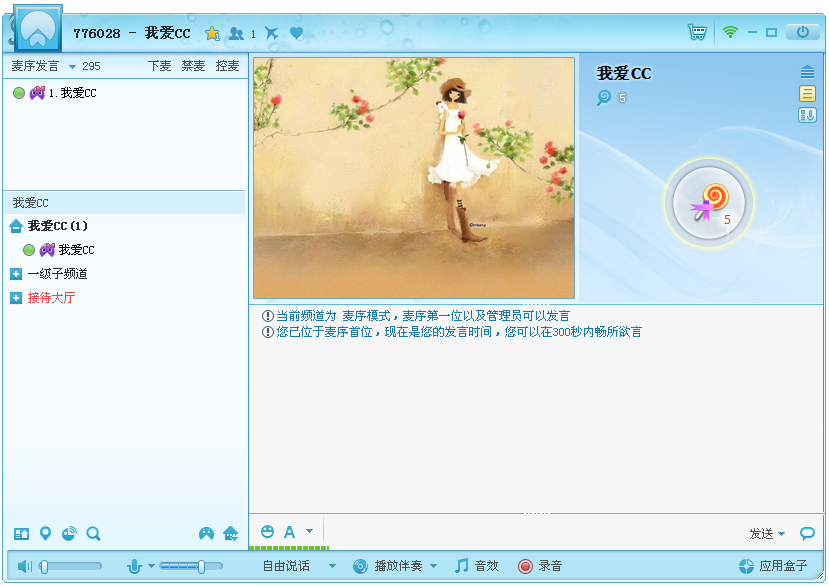Collapse the 我爱CC (1) channel node
829x586 pixels.
(x=16, y=226)
